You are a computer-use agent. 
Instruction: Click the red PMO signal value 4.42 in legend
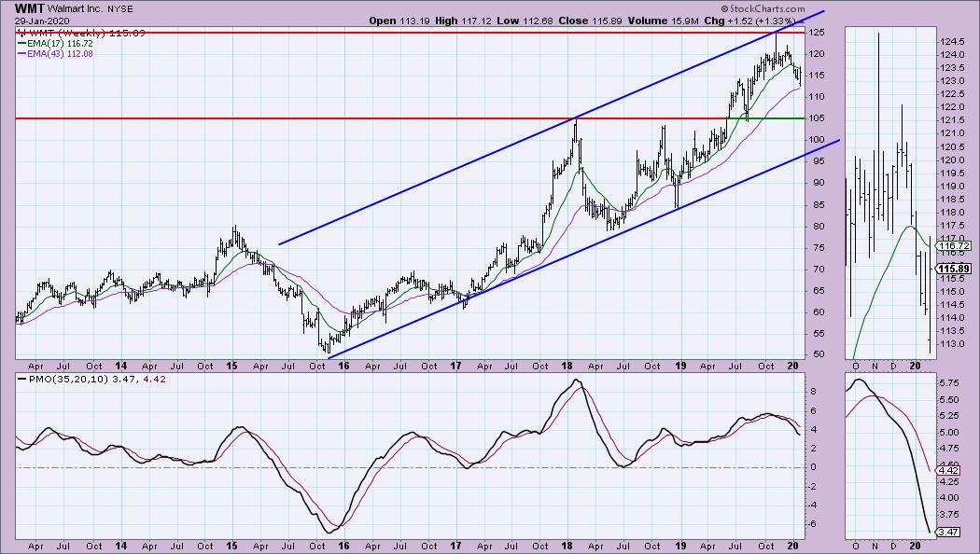tap(154, 379)
